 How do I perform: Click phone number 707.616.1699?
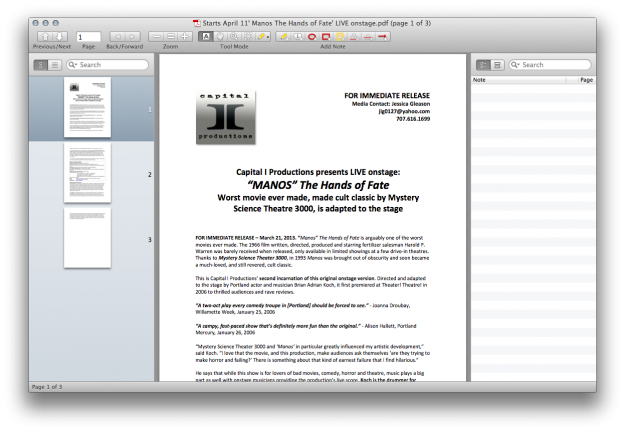[x=413, y=119]
